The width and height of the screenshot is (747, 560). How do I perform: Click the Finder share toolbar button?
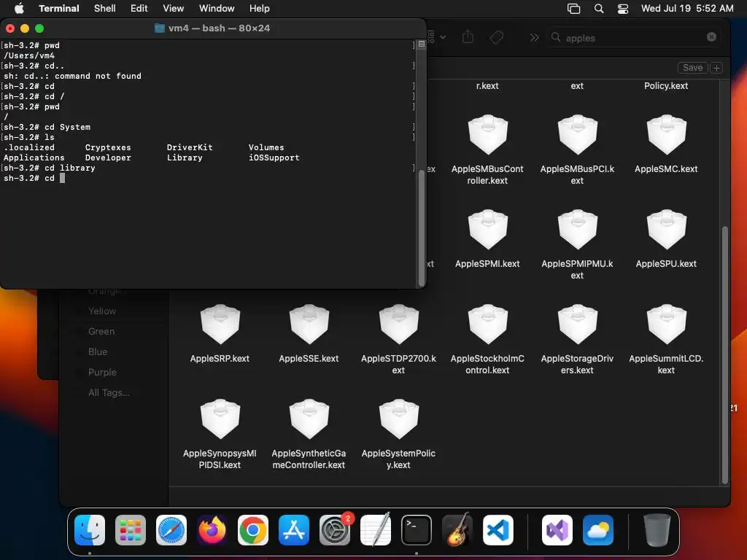468,37
